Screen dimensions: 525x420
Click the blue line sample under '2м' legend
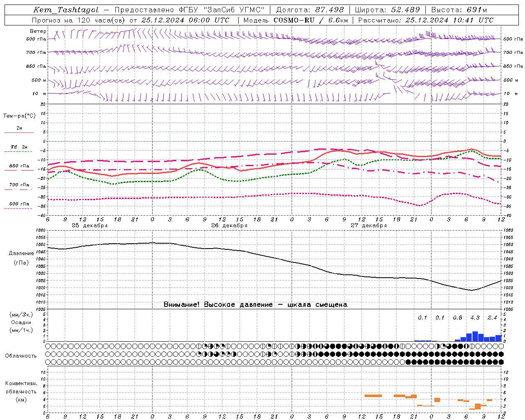click(19, 133)
